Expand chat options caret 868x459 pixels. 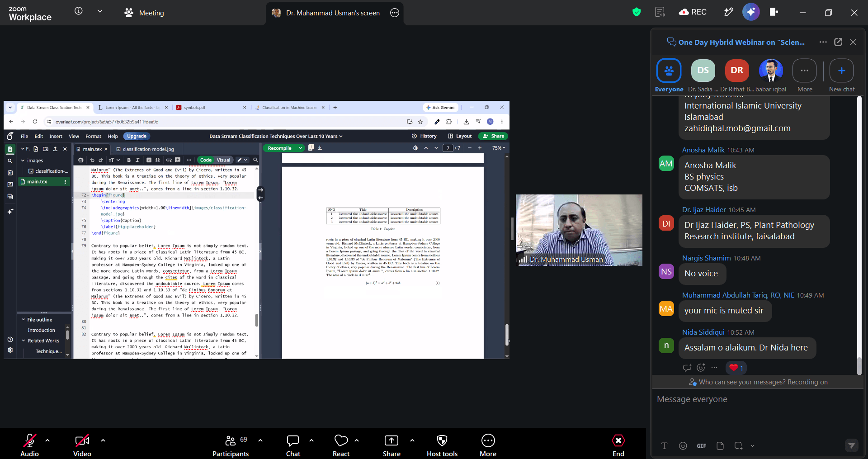coord(311,440)
